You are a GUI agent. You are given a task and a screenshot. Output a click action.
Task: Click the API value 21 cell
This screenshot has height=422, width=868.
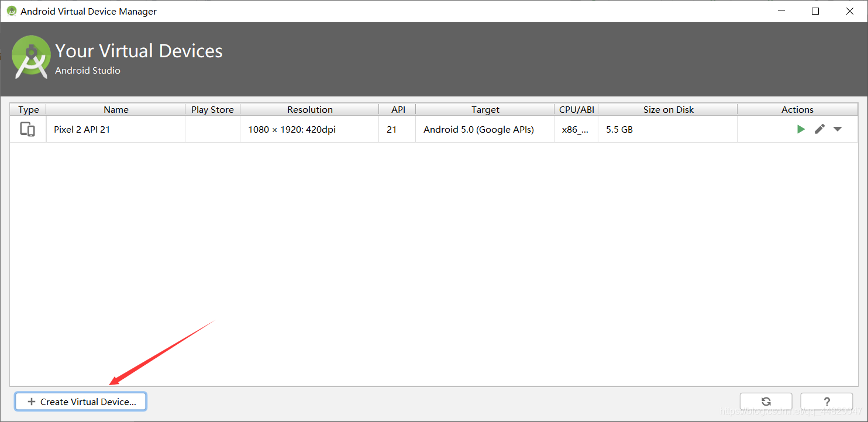point(398,129)
